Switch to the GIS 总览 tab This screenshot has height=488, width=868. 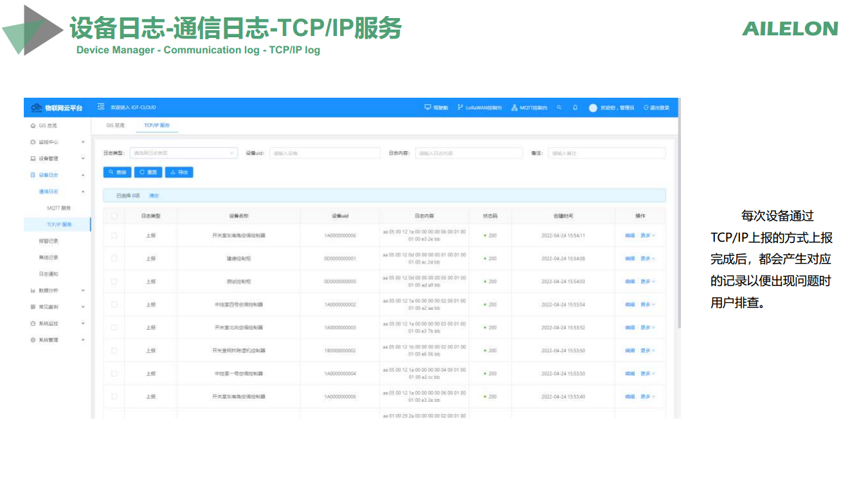tap(115, 125)
